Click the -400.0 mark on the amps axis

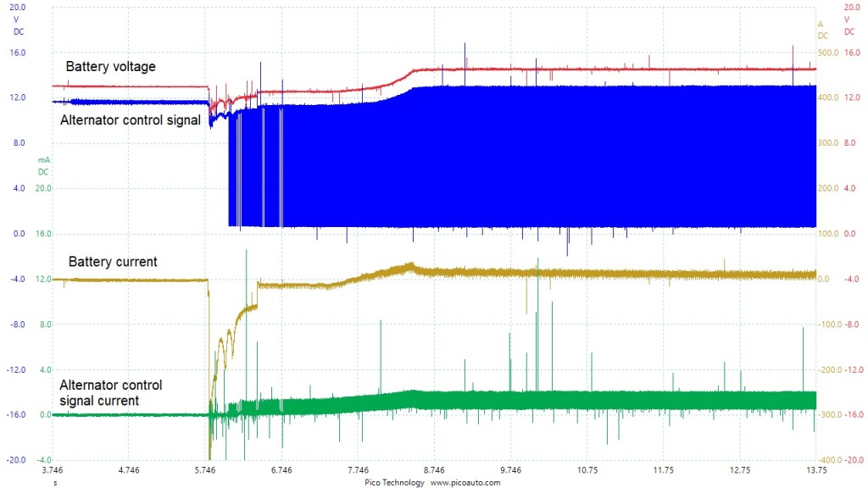tap(826, 460)
